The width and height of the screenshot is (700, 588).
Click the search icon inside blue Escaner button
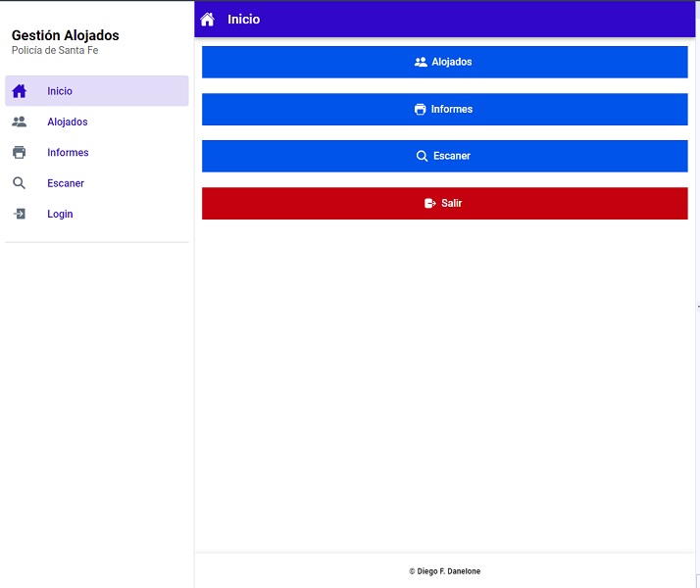423,156
